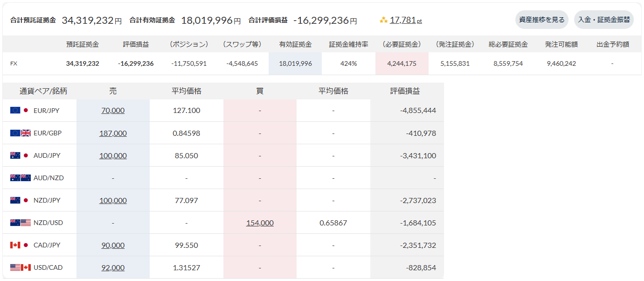Click the EUR/JPY flag icons
Viewport: 644px width, 281px height.
pos(20,111)
